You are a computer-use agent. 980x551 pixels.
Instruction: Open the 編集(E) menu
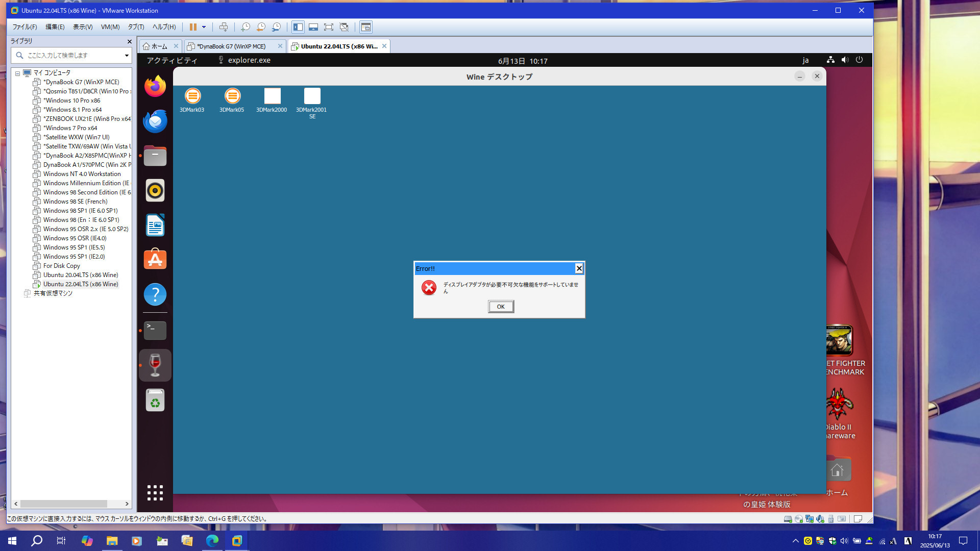[x=55, y=27]
